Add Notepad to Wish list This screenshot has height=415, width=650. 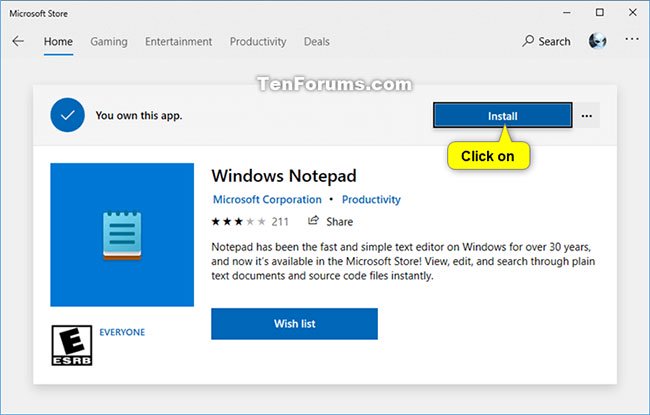pos(294,324)
